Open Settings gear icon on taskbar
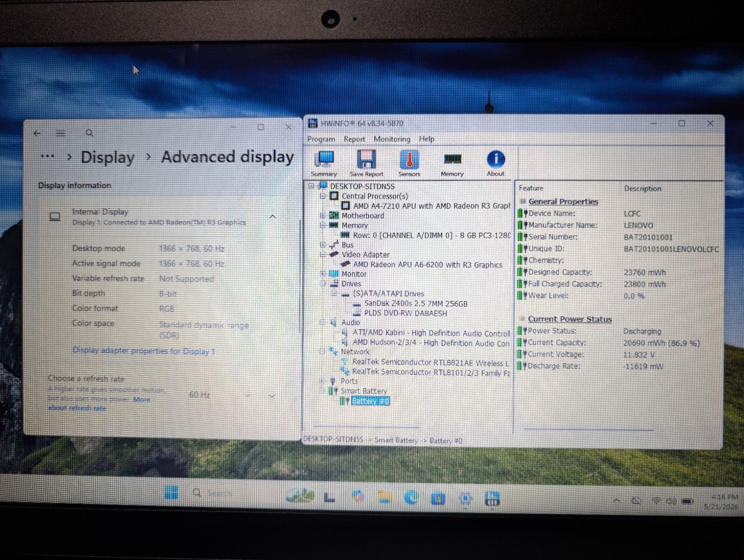744x560 pixels. click(465, 499)
